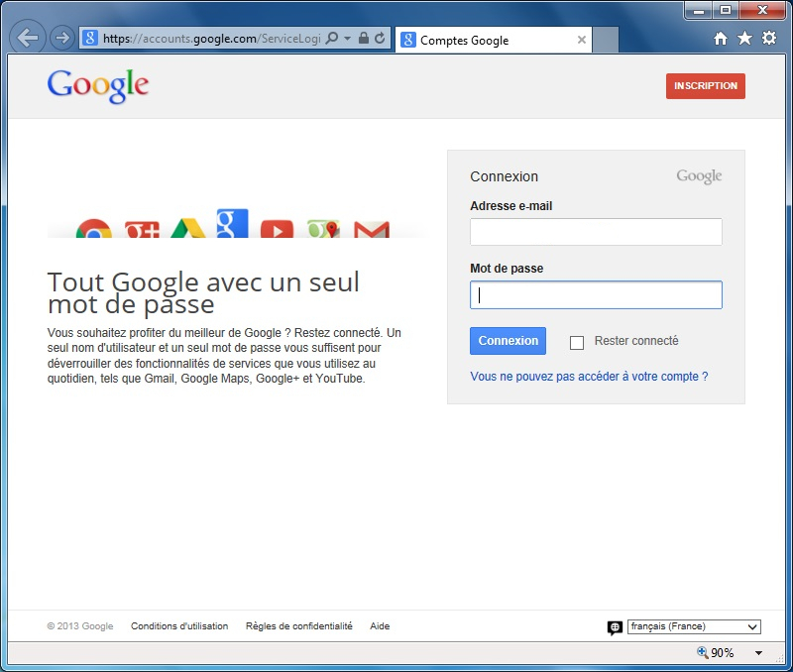Click the Google logo in page header
Viewport: 793px width, 672px height.
[97, 86]
